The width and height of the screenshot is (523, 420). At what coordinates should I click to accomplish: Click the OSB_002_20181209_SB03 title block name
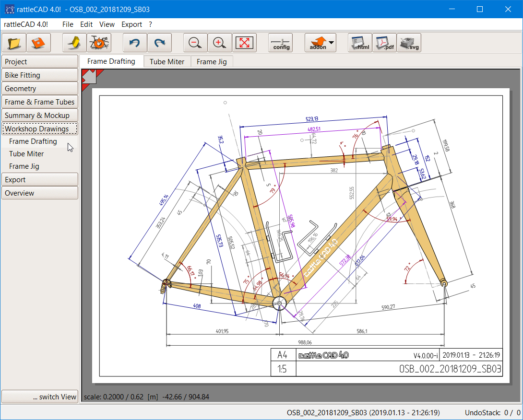click(450, 369)
